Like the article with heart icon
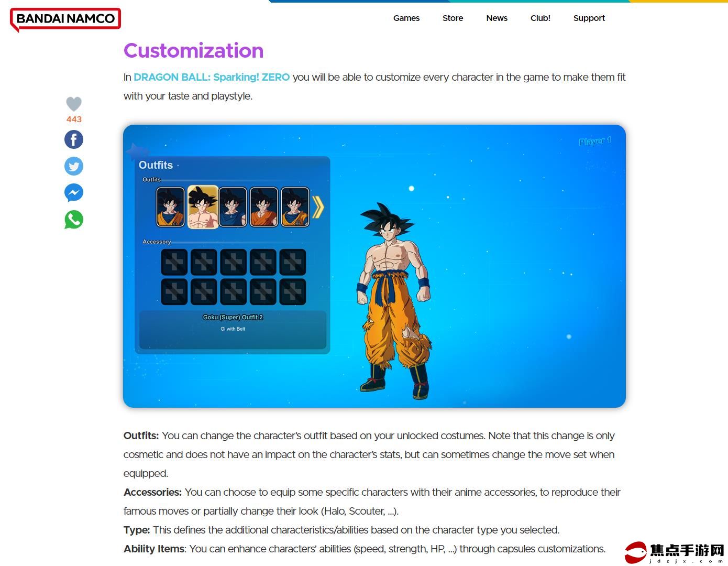 74,104
